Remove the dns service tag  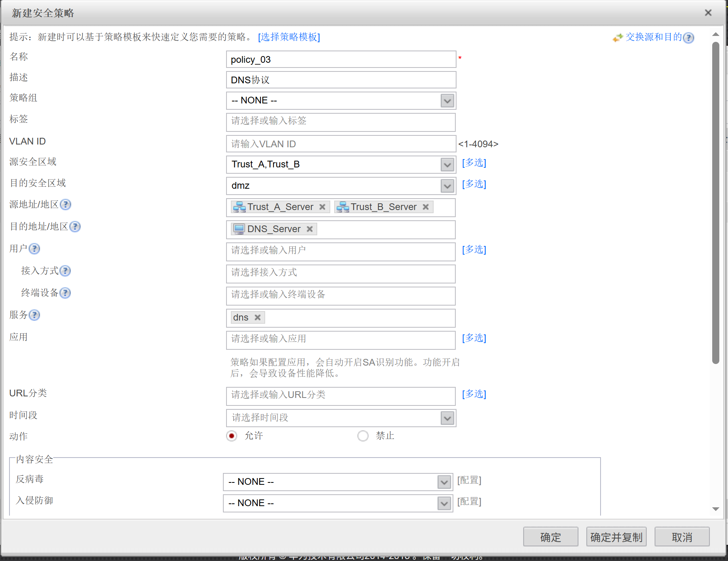[x=258, y=317]
